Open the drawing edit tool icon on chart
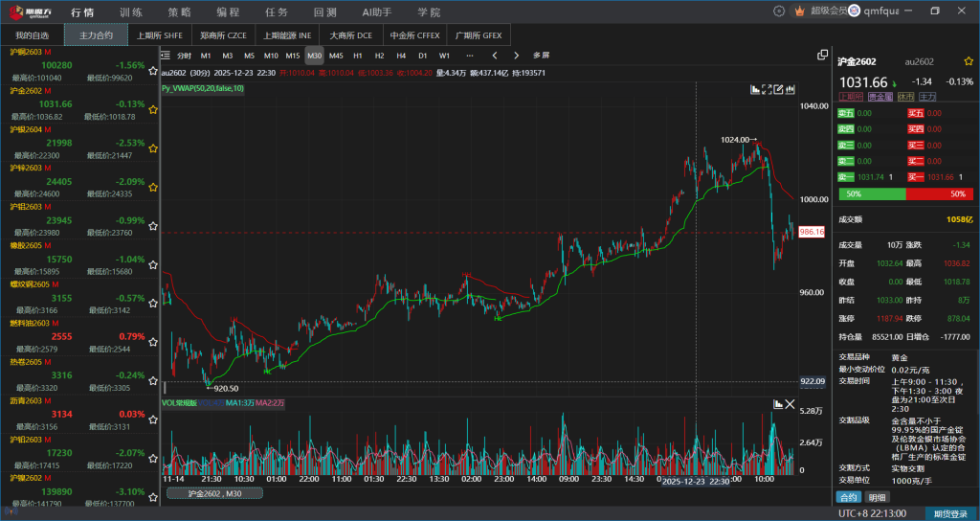This screenshot has height=521, width=980. point(779,89)
